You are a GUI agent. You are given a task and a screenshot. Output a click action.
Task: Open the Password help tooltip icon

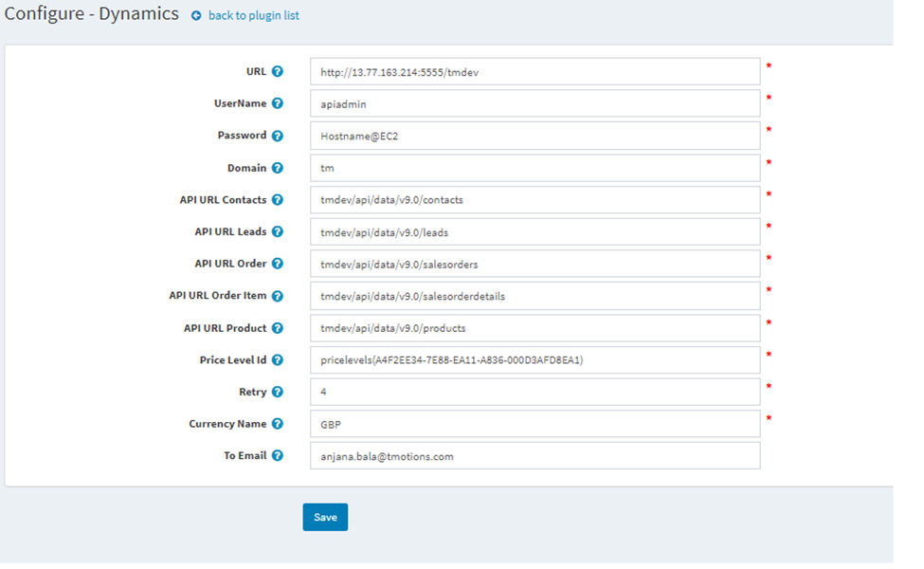point(277,136)
